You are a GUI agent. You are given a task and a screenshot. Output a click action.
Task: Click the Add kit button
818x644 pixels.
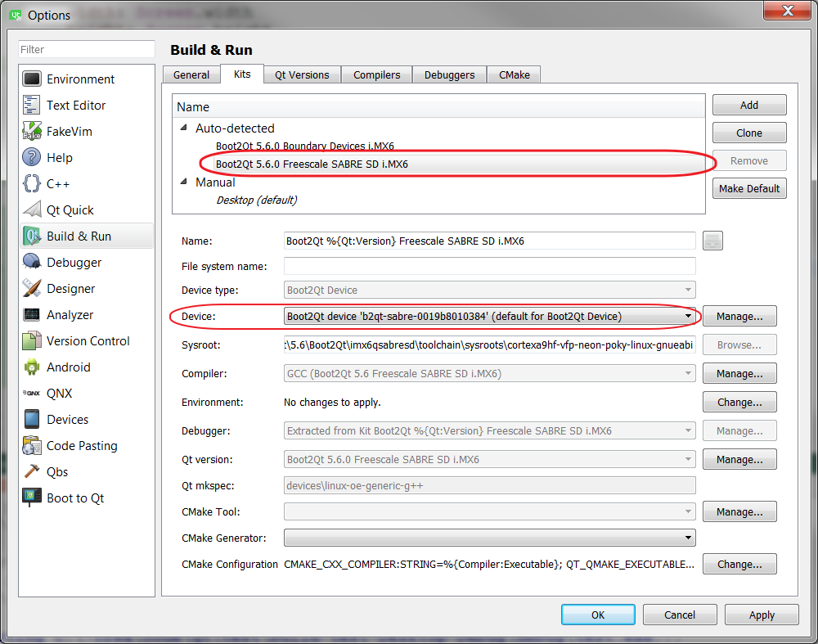coord(749,105)
